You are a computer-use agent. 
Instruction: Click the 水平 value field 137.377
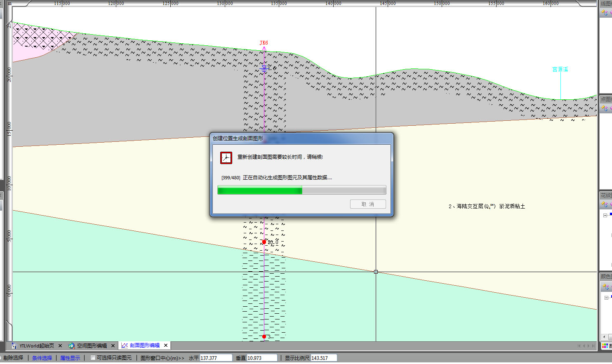tap(216, 358)
